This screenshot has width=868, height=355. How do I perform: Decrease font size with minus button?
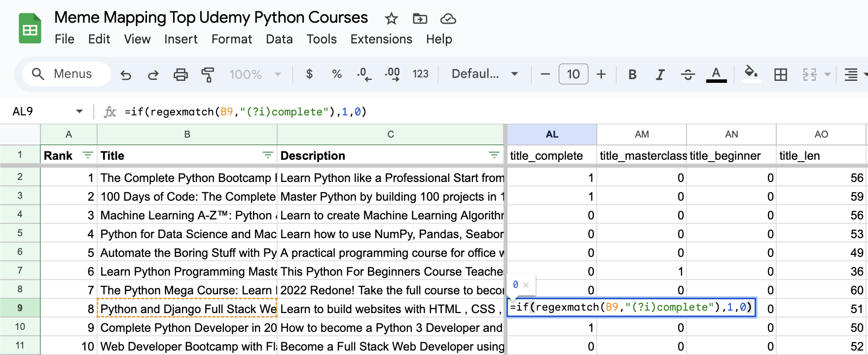pos(545,74)
